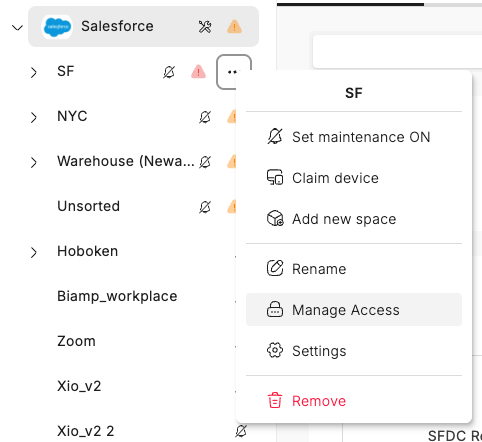Select the Hoboken label
This screenshot has height=442, width=482.
point(87,251)
